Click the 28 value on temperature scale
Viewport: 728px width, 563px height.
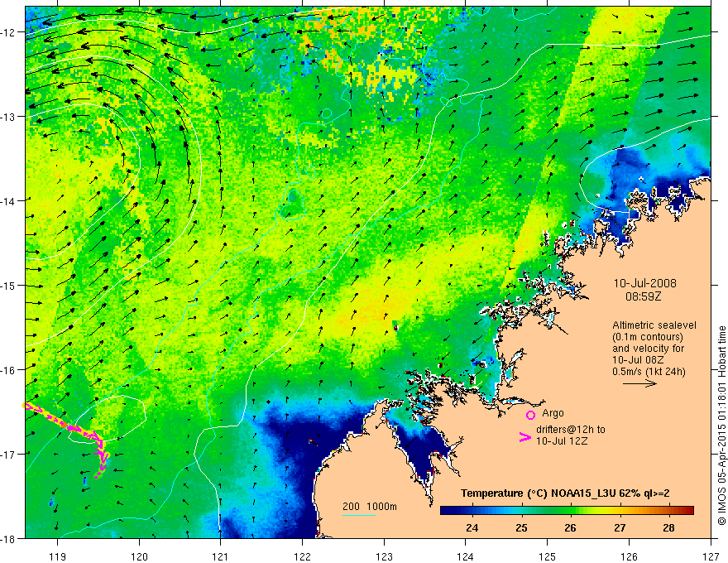click(668, 527)
